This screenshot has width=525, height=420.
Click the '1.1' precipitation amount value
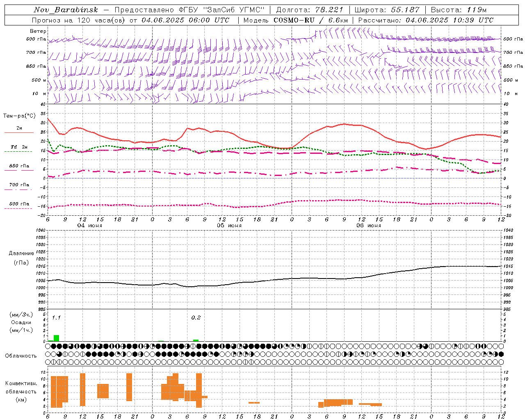pos(56,318)
